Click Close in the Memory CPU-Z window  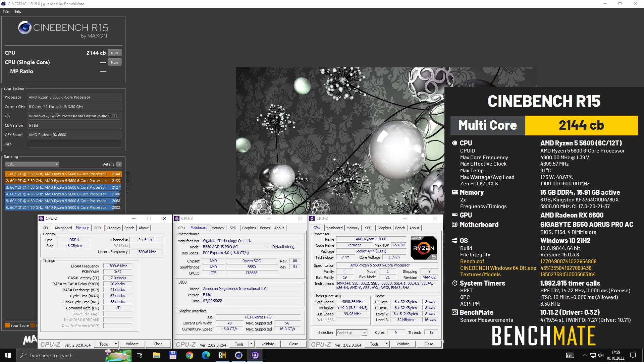click(x=158, y=344)
